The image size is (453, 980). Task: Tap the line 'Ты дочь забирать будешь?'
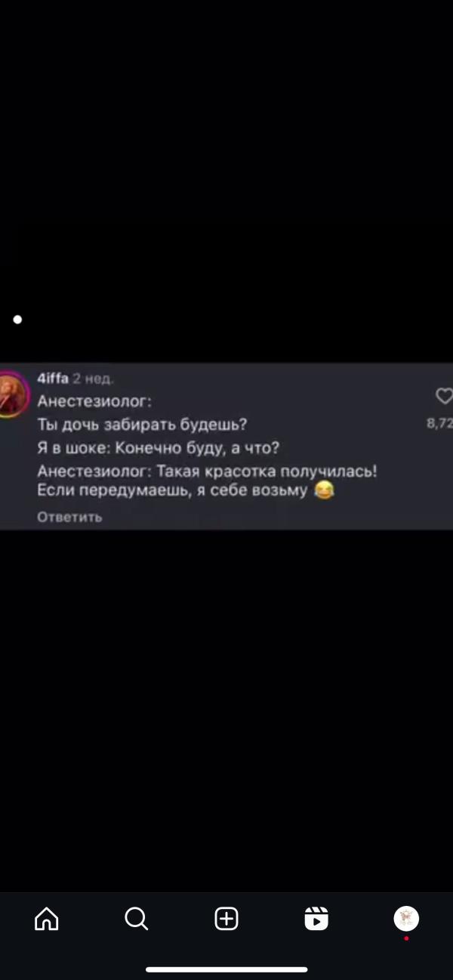coord(143,425)
